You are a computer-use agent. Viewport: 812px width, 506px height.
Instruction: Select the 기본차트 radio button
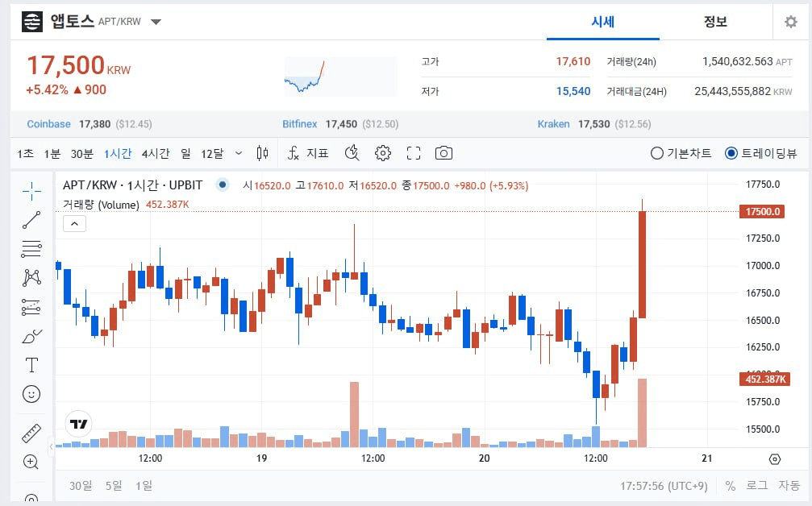(x=656, y=153)
